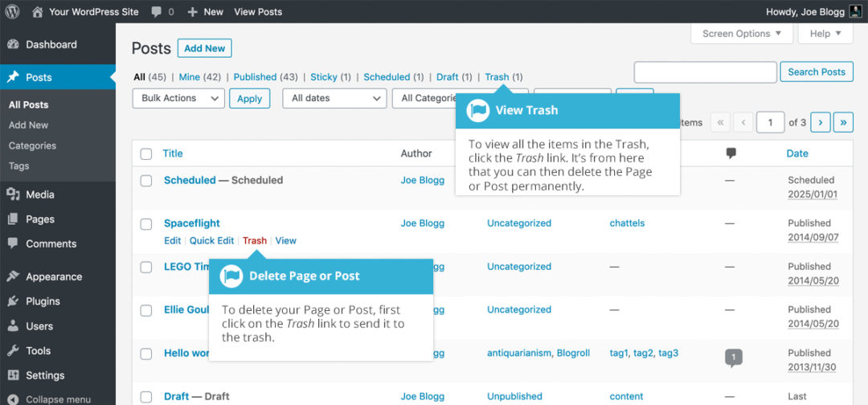Click the Plugins plug icon

pyautogui.click(x=14, y=301)
